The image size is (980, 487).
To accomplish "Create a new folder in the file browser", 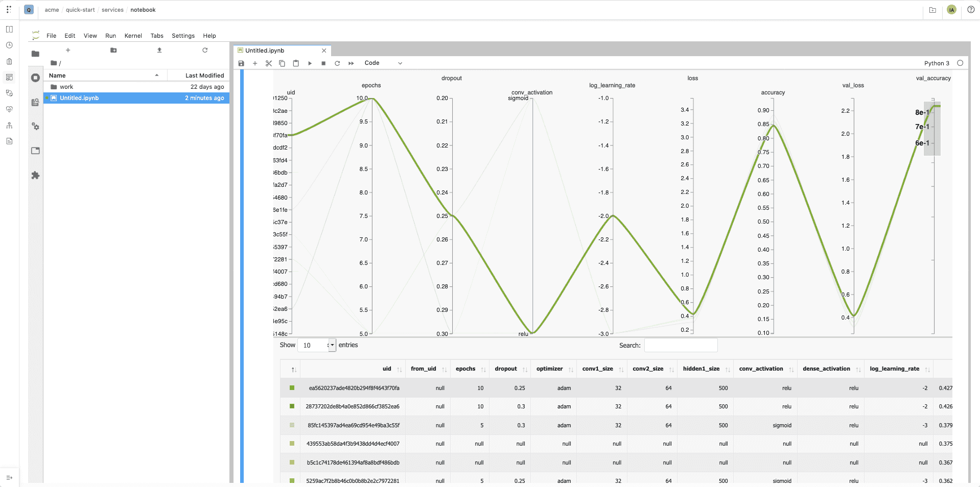I will pos(113,50).
